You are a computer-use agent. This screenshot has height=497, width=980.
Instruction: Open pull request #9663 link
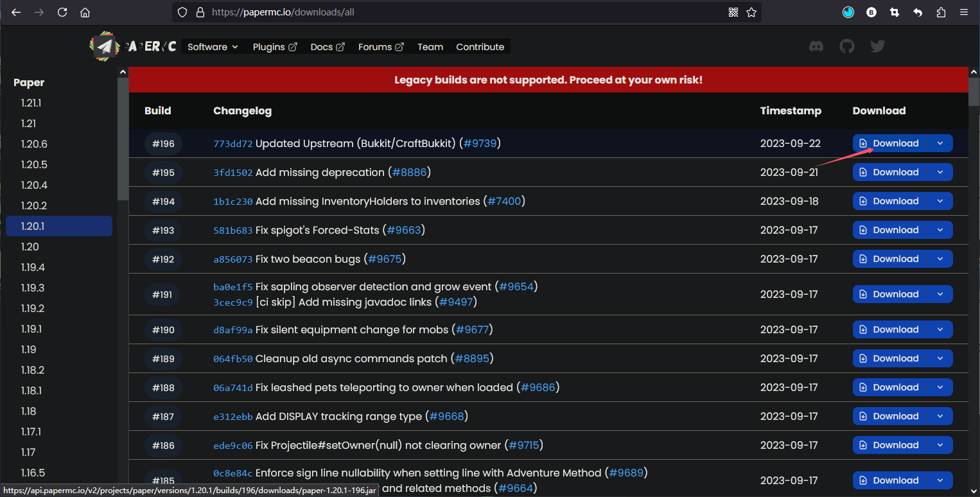(x=404, y=230)
